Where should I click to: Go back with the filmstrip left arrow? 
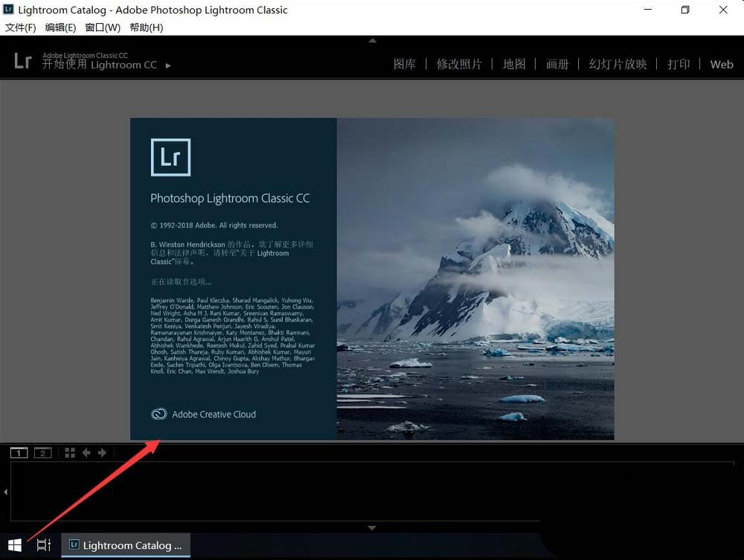click(86, 453)
